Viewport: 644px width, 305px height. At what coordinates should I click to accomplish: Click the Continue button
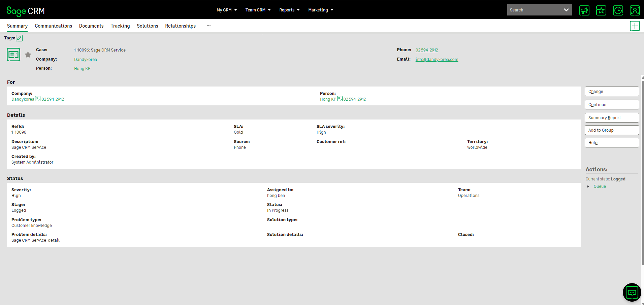coord(612,105)
